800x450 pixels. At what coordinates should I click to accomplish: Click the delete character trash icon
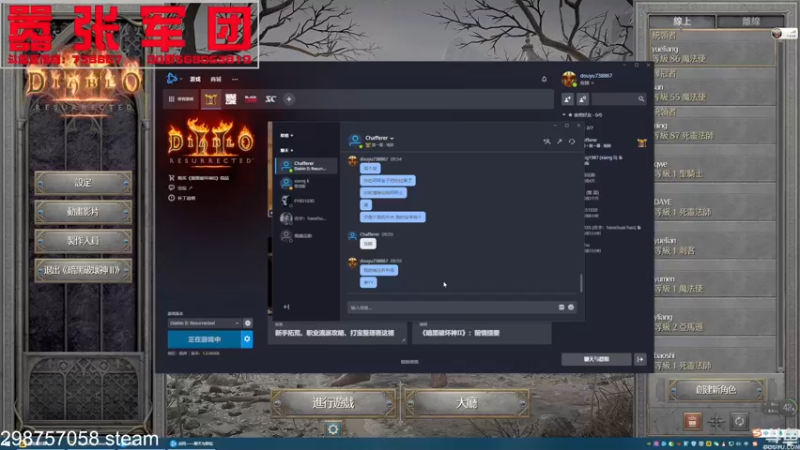coord(692,421)
